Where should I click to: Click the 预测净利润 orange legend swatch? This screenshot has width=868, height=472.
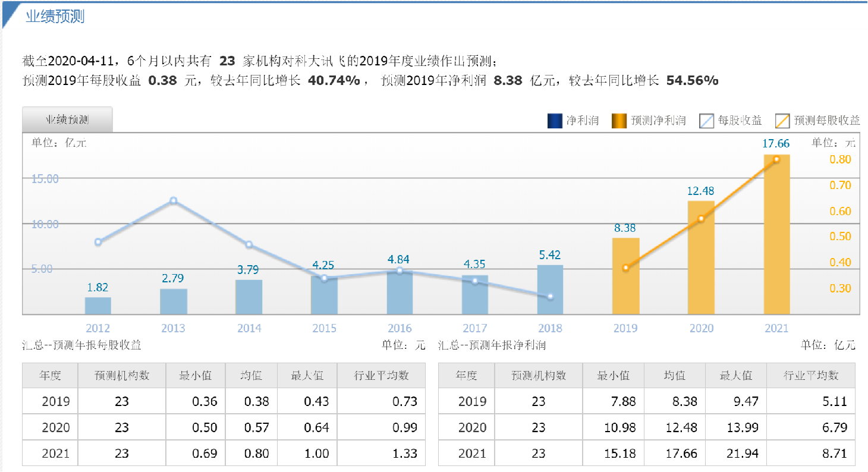pos(618,121)
